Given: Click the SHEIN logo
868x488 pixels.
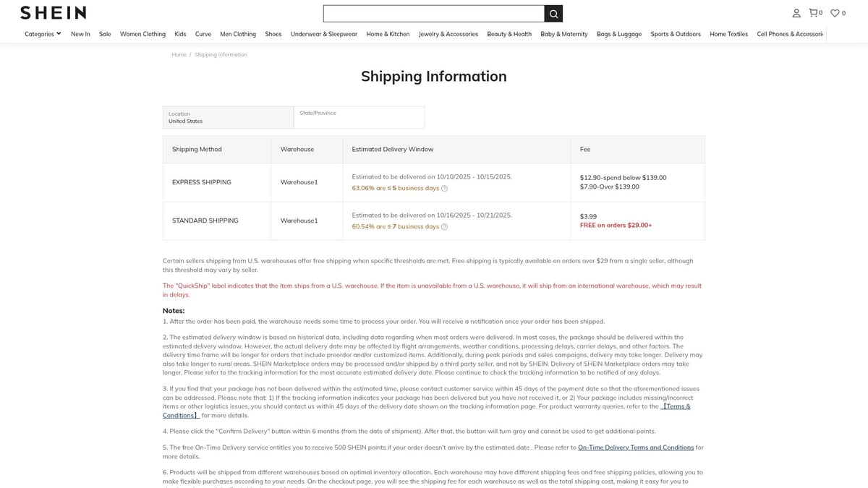Looking at the screenshot, I should point(51,12).
